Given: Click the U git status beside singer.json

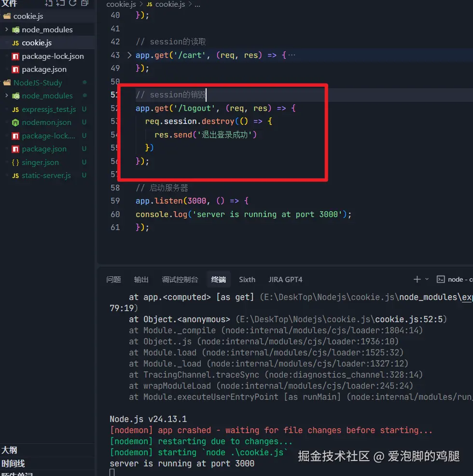Looking at the screenshot, I should [84, 163].
